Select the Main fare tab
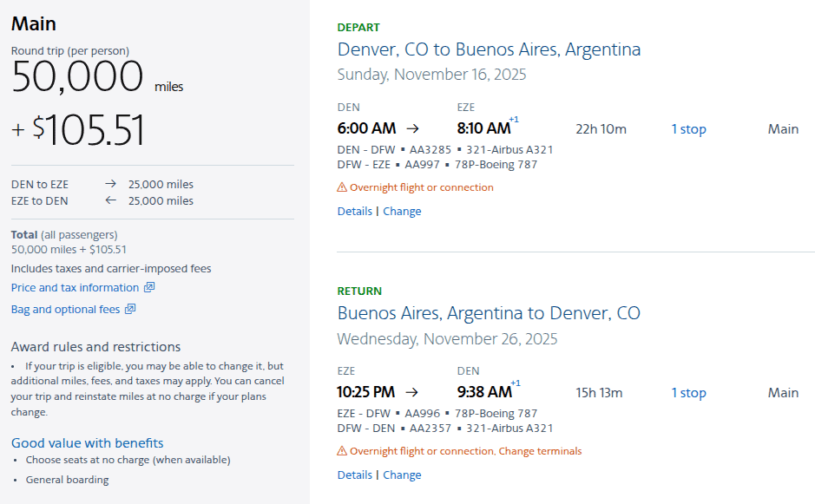This screenshot has width=815, height=504. (33, 23)
